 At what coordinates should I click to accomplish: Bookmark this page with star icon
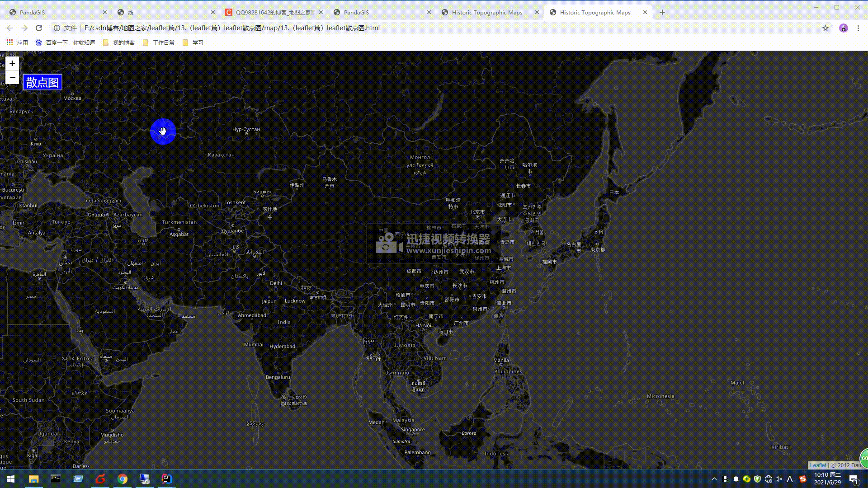pos(826,28)
